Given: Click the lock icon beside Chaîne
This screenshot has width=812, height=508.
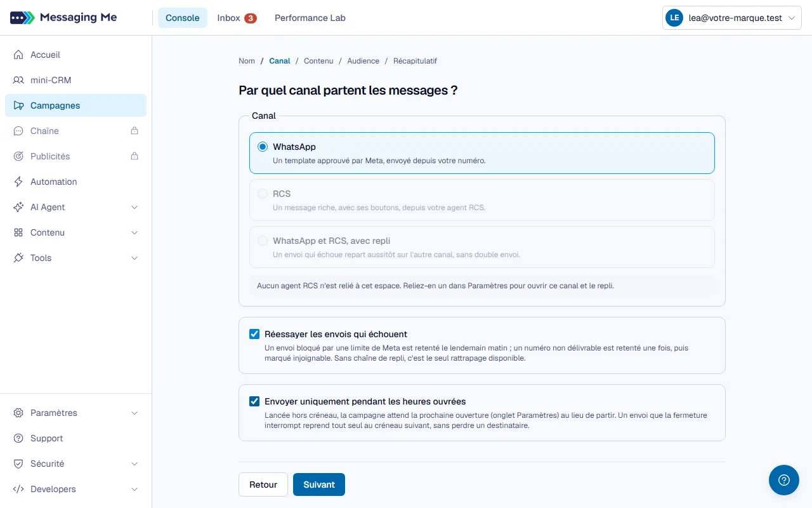Looking at the screenshot, I should 134,131.
